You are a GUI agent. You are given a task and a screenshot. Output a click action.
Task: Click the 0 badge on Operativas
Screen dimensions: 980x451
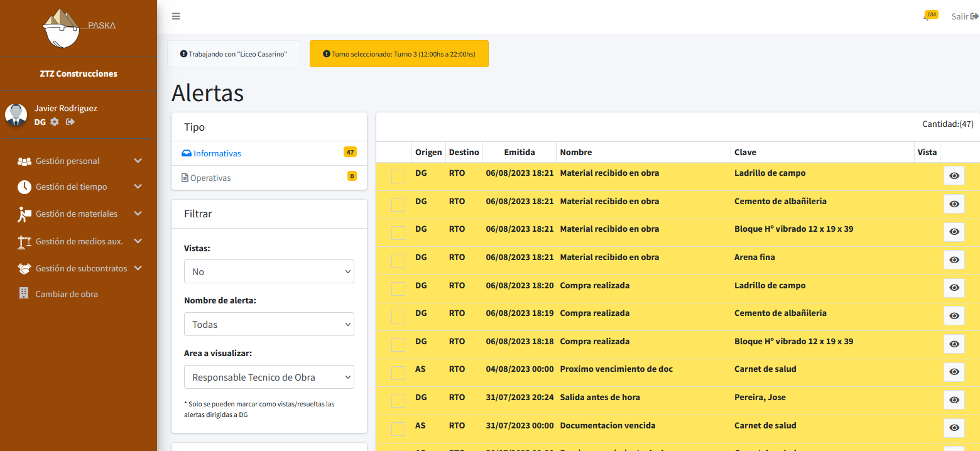(x=352, y=176)
